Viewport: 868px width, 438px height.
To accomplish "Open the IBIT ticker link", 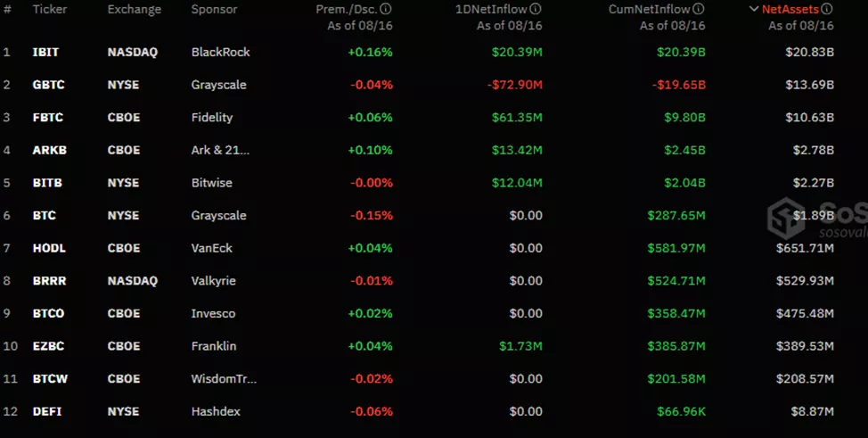I will pos(45,52).
